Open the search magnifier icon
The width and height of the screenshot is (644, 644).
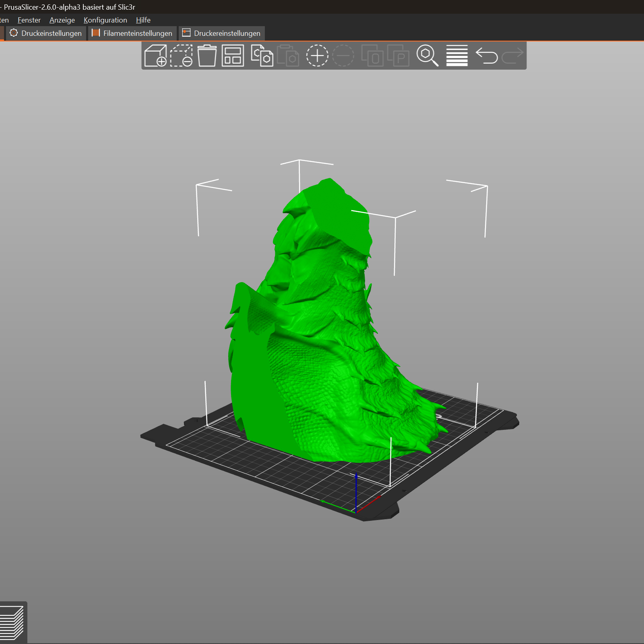[427, 56]
